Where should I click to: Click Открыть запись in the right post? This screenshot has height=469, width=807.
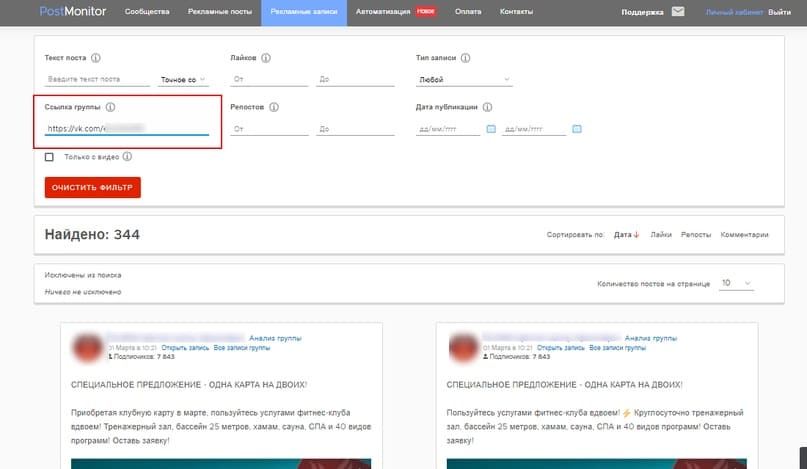[561, 348]
